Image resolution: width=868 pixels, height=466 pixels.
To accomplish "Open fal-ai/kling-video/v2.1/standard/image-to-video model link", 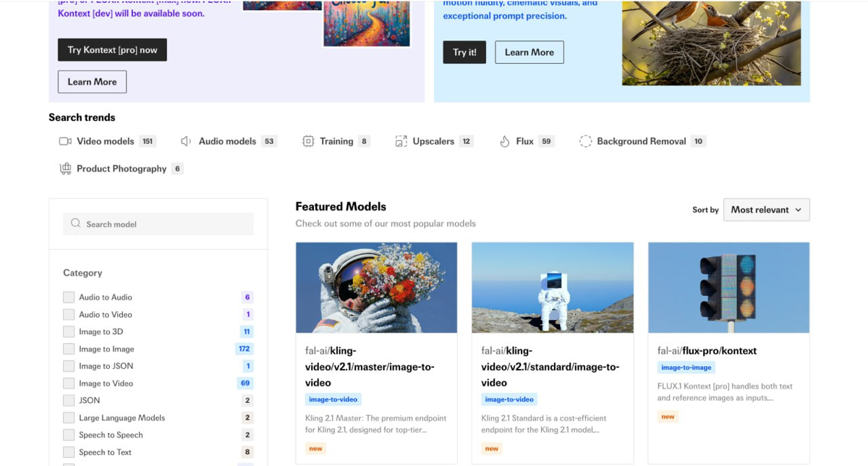I will click(550, 366).
